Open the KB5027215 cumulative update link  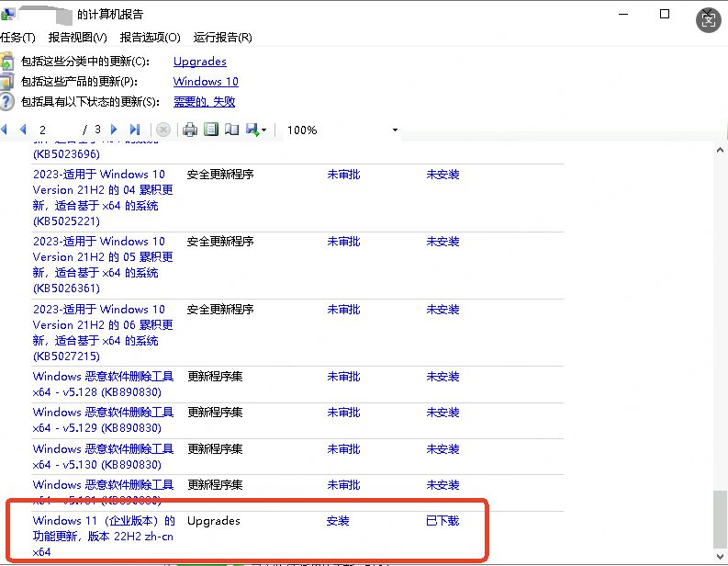[x=103, y=333]
